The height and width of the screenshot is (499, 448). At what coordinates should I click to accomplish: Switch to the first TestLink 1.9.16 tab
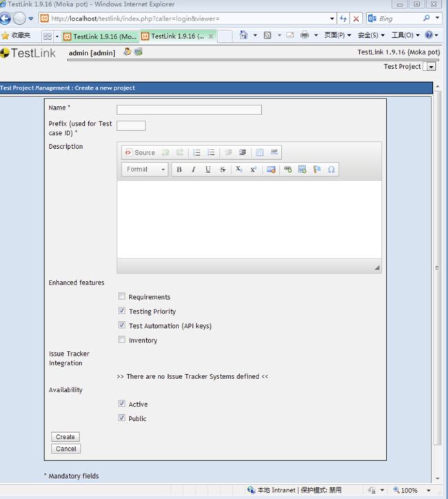[x=101, y=37]
